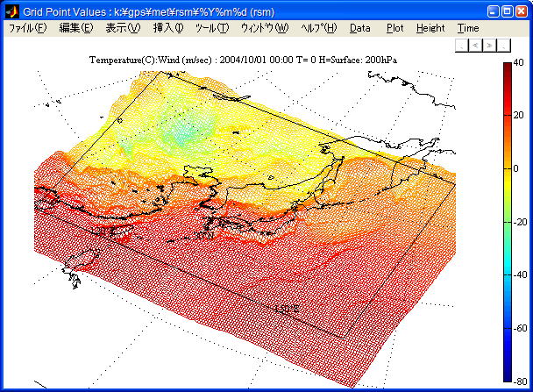
Task: Click the rightmost small navigation button
Action: [x=502, y=43]
